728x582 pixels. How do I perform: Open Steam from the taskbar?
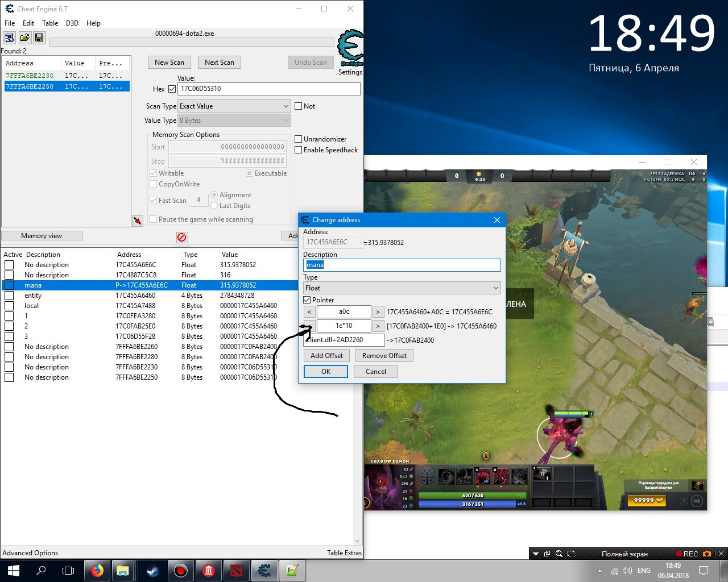point(152,570)
